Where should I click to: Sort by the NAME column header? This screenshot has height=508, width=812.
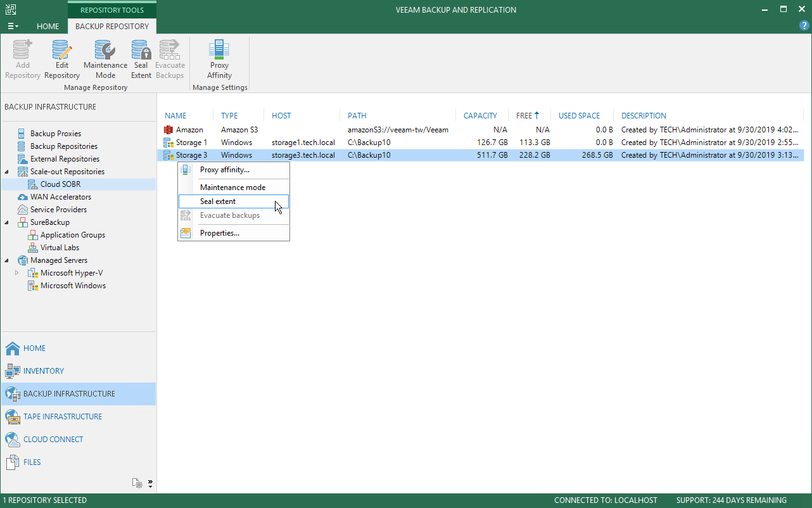tap(175, 116)
